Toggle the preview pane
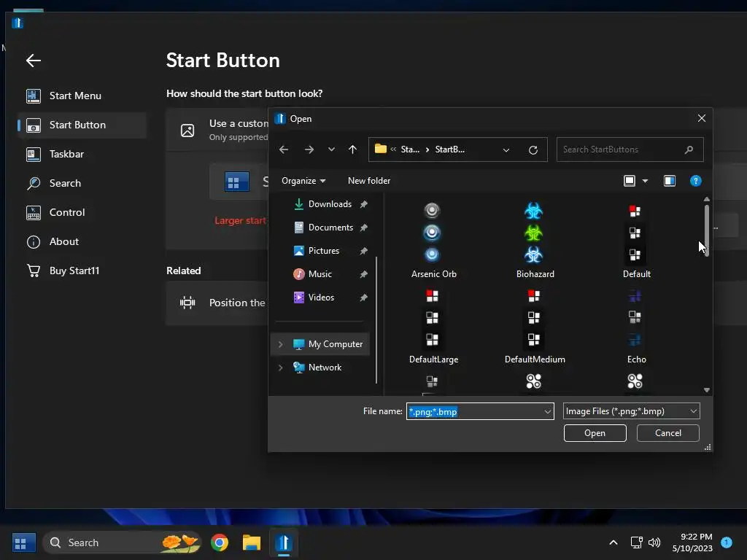Viewport: 747px width, 560px height. [670, 181]
